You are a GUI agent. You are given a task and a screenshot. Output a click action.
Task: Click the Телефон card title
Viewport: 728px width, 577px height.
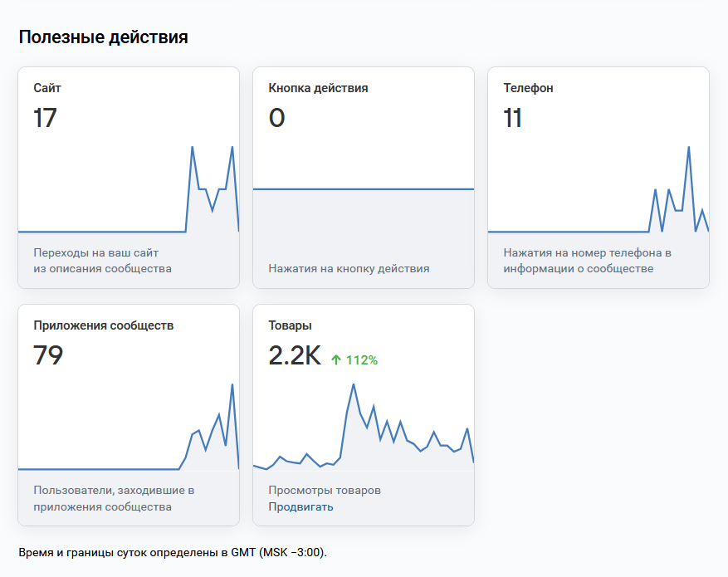click(528, 88)
